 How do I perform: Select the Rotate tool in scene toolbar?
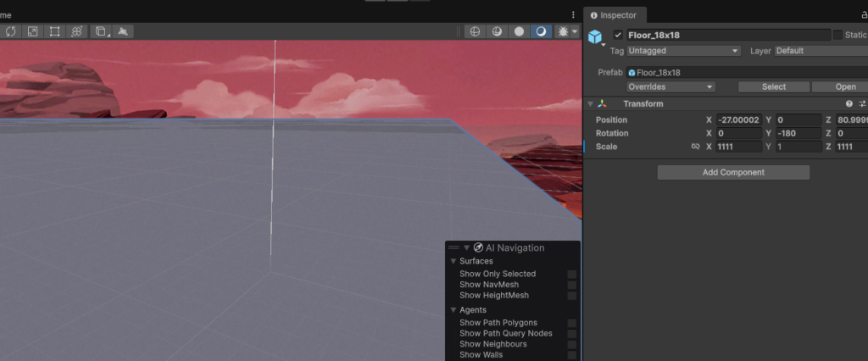click(11, 31)
